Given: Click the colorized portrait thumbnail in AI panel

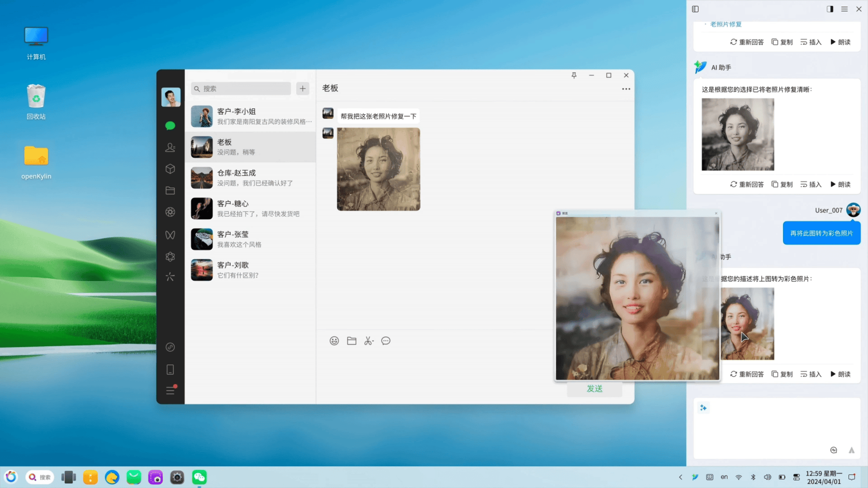Looking at the screenshot, I should (747, 324).
